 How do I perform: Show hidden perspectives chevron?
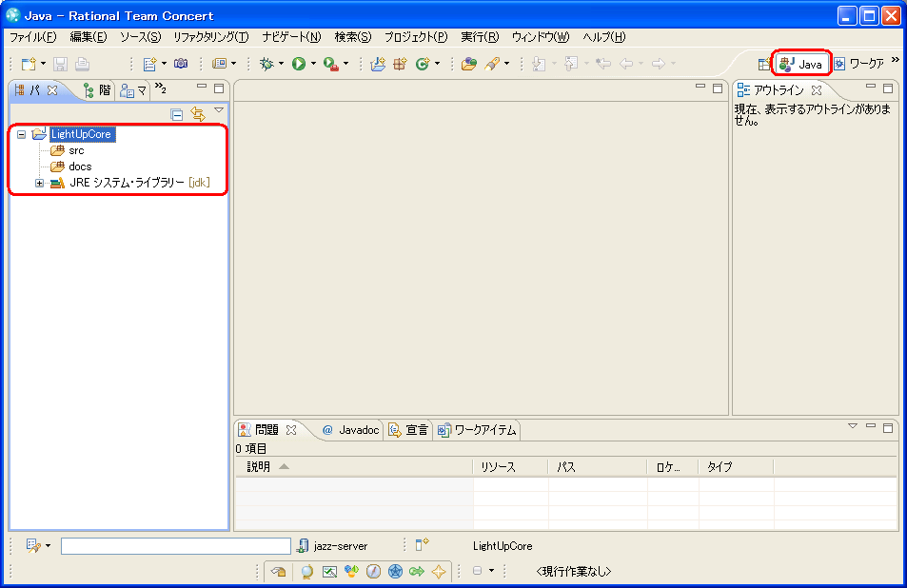point(896,60)
